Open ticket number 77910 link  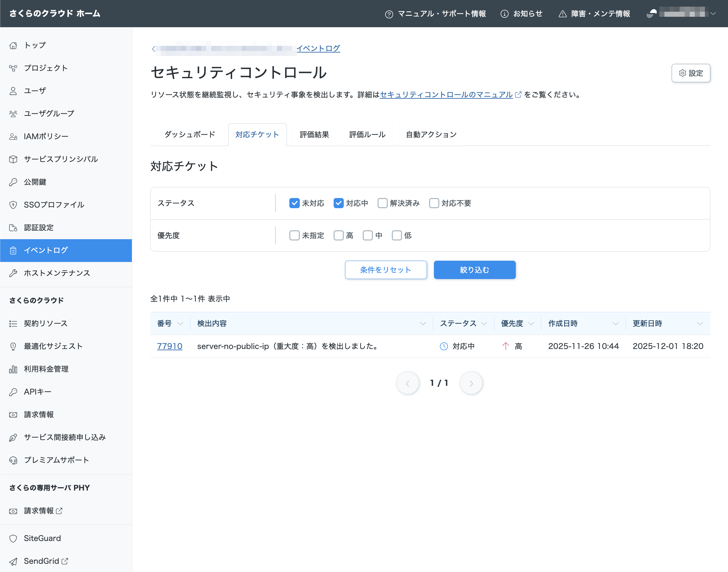click(x=170, y=346)
